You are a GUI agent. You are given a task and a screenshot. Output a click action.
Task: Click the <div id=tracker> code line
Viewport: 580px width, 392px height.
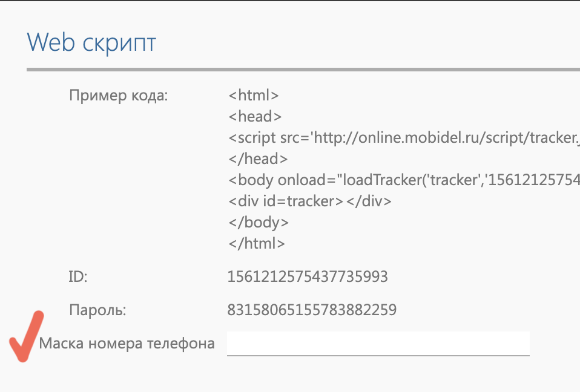(x=310, y=201)
